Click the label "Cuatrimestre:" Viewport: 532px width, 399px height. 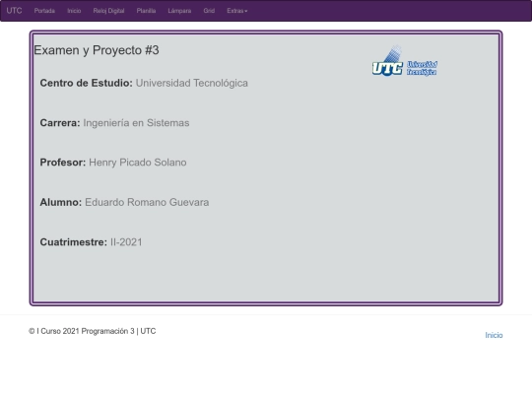tap(74, 242)
